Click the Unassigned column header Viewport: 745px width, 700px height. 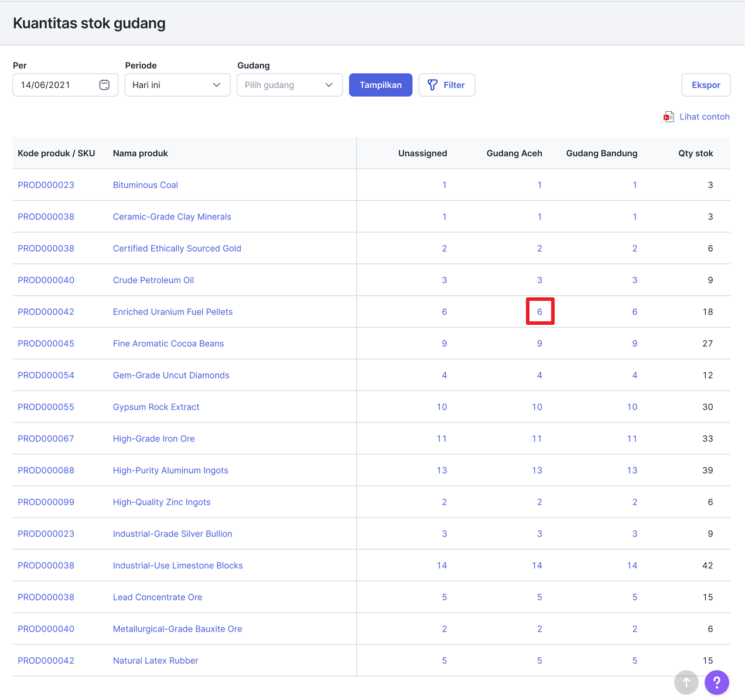[x=423, y=153]
